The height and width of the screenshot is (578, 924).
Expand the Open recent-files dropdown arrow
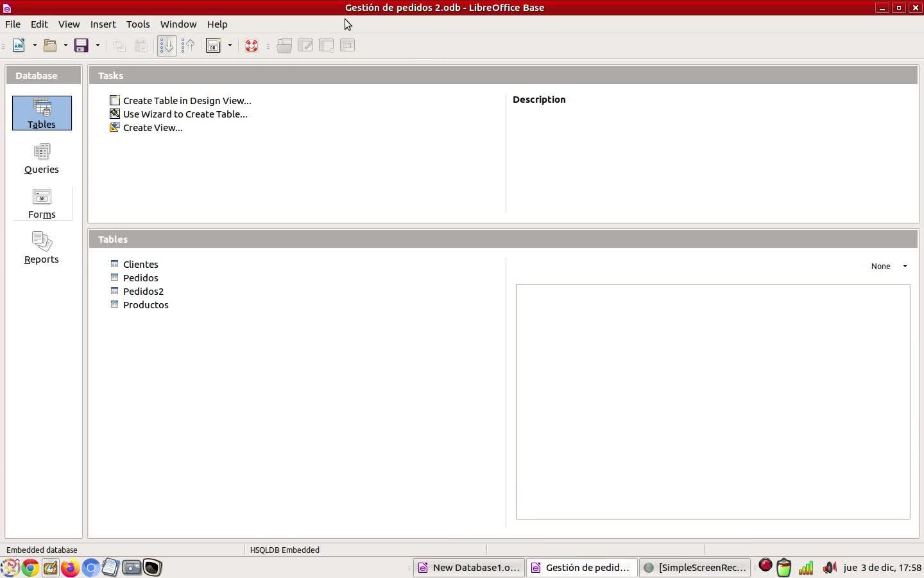point(65,46)
